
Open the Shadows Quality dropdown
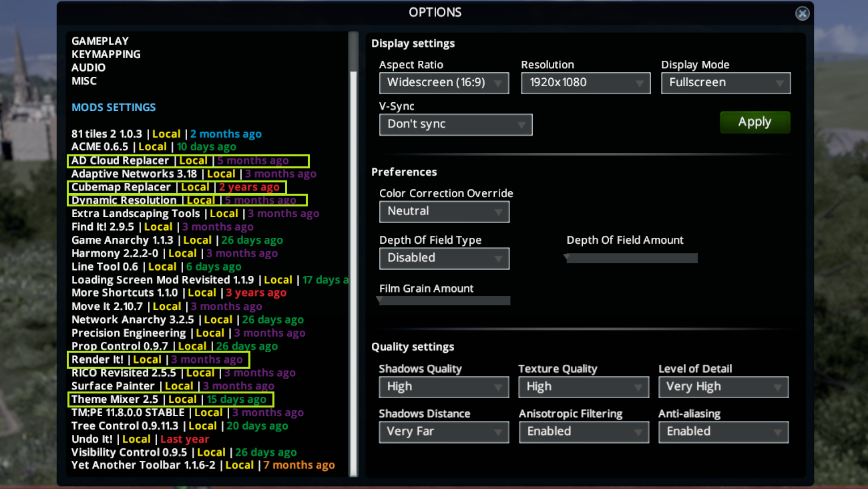click(444, 387)
